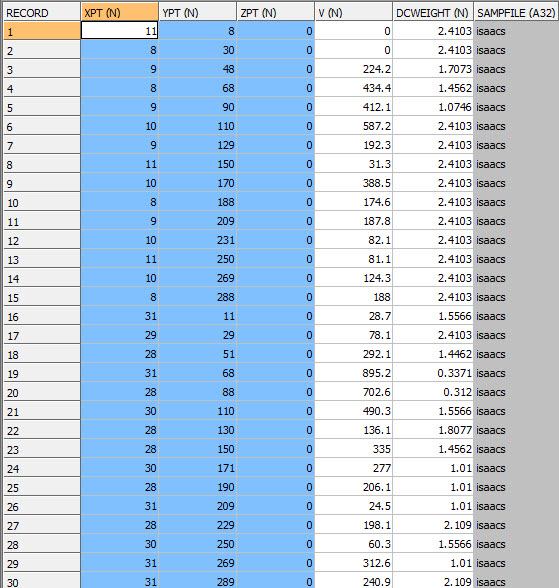559x588 pixels.
Task: Click the YPT cell with value 288
Action: tap(198, 297)
